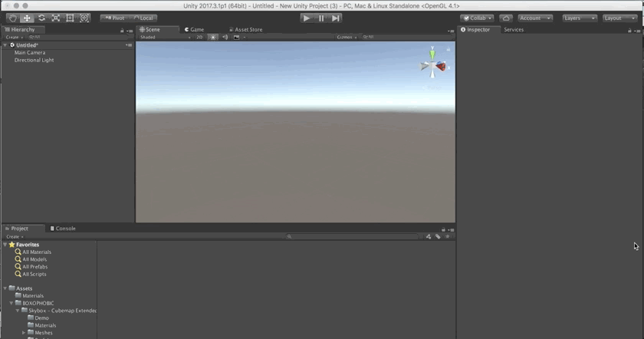The width and height of the screenshot is (644, 339).
Task: Select the combined Transform tool
Action: click(84, 18)
